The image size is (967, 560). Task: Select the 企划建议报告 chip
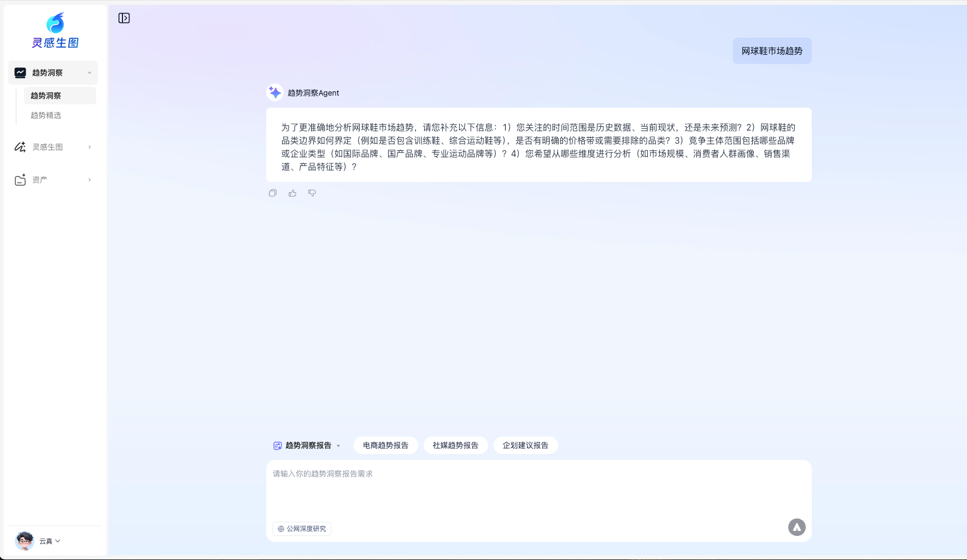click(526, 445)
